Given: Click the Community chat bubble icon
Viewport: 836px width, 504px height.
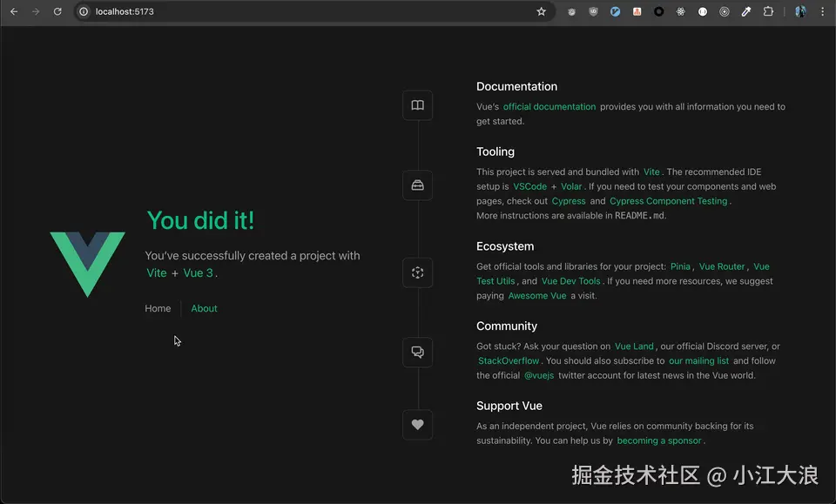Looking at the screenshot, I should tap(417, 352).
